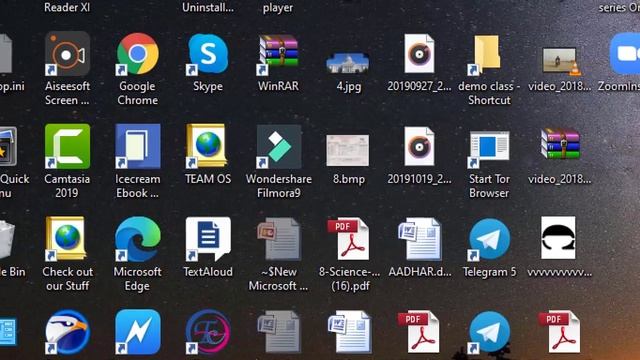
Task: Launch Microsoft Edge from the desktop
Action: [x=138, y=239]
